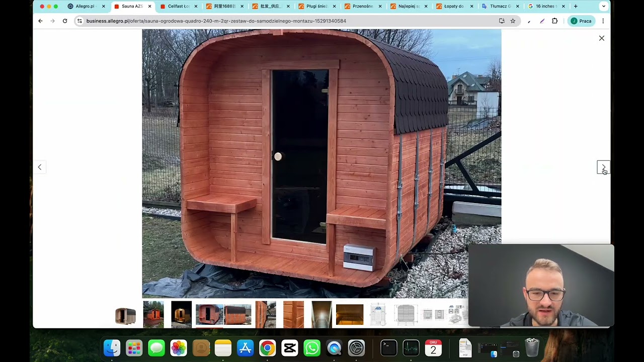Select the sauna front elevation drawing thumbnail
The height and width of the screenshot is (362, 644).
click(x=406, y=315)
